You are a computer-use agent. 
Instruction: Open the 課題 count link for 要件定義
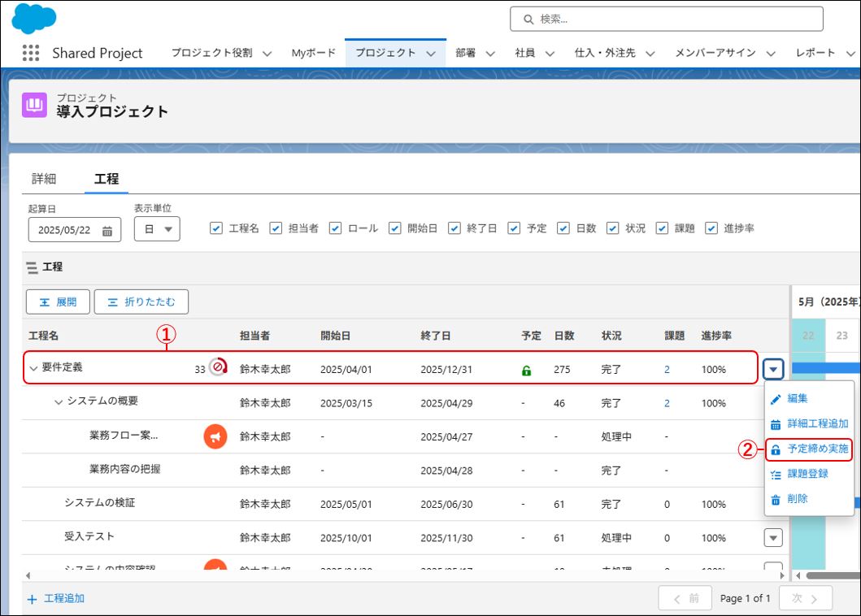point(667,370)
